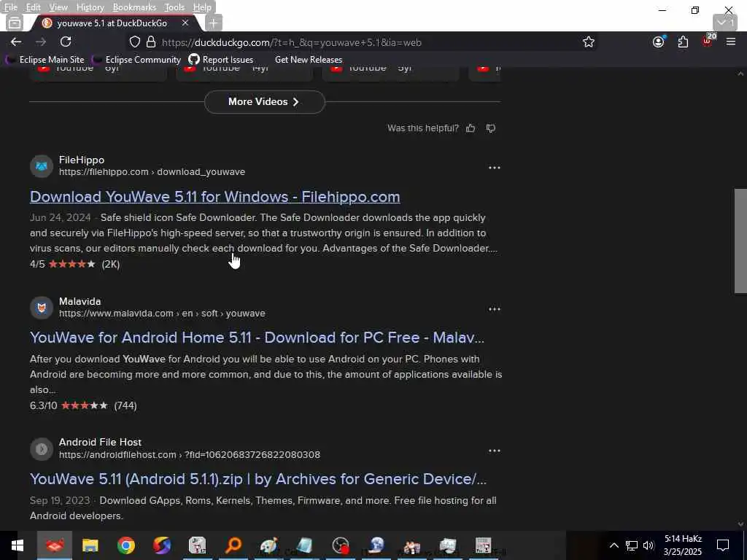Open Report Issues GitHub bookmark
747x560 pixels.
220,60
